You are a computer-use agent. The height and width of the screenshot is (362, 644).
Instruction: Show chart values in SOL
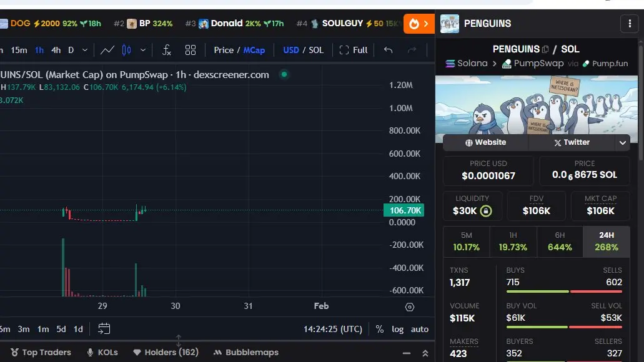pos(316,50)
